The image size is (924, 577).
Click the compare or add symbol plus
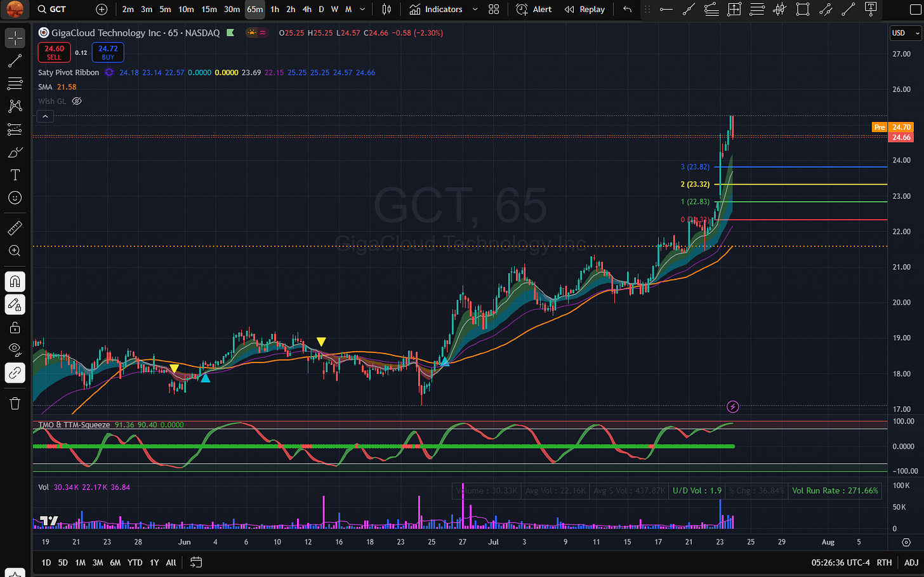tap(102, 10)
